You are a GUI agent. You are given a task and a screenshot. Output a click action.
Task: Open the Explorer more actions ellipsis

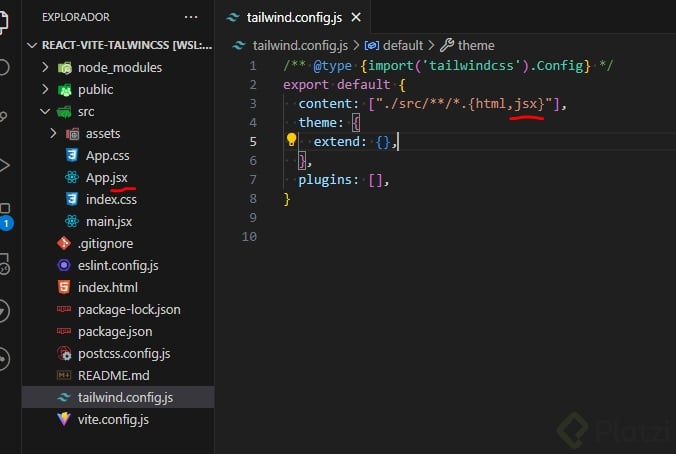tap(191, 17)
